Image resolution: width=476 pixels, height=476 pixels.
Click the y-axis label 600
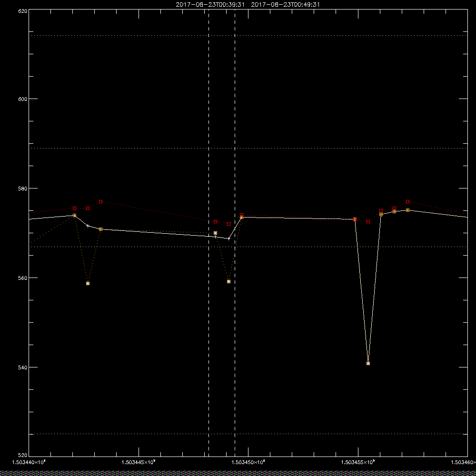pyautogui.click(x=24, y=99)
